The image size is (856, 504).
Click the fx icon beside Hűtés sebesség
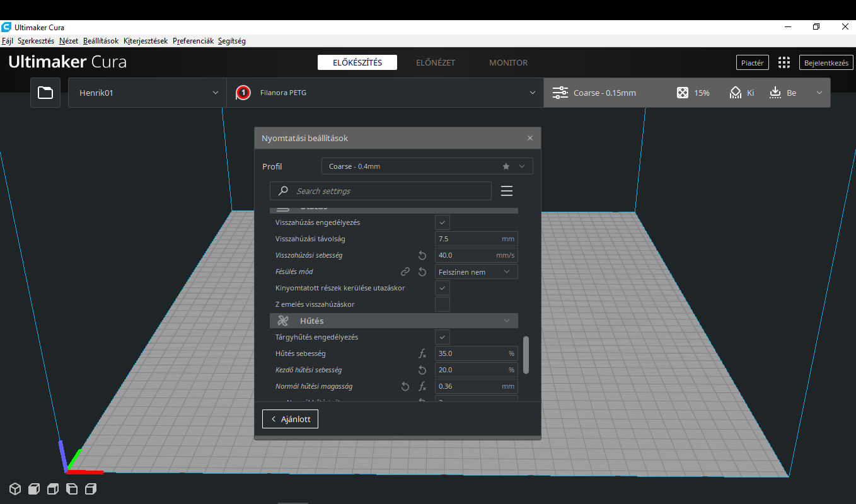point(423,353)
